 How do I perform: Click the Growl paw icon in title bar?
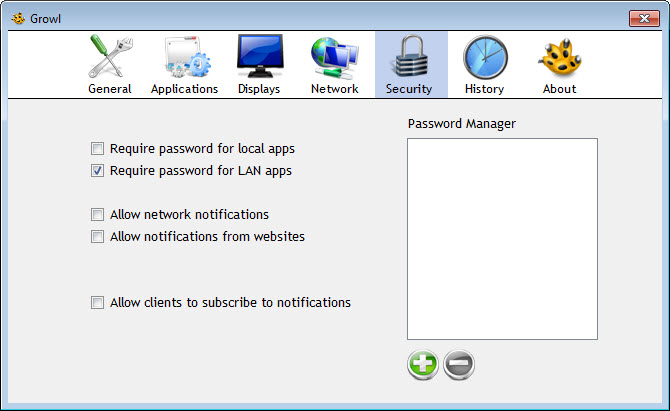click(18, 18)
